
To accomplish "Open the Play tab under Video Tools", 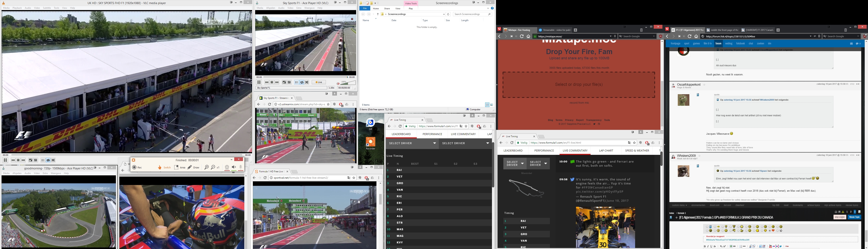I will point(410,8).
